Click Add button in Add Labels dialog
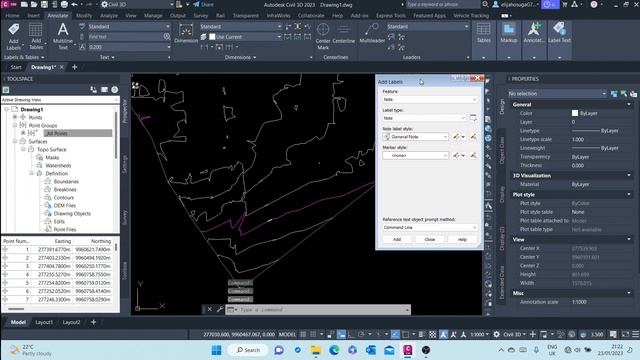The width and height of the screenshot is (640, 360). [397, 239]
